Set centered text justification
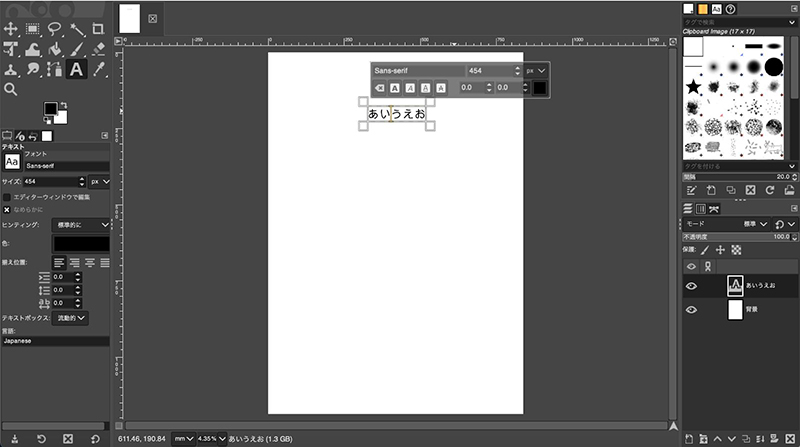The height and width of the screenshot is (447, 800). click(90, 263)
